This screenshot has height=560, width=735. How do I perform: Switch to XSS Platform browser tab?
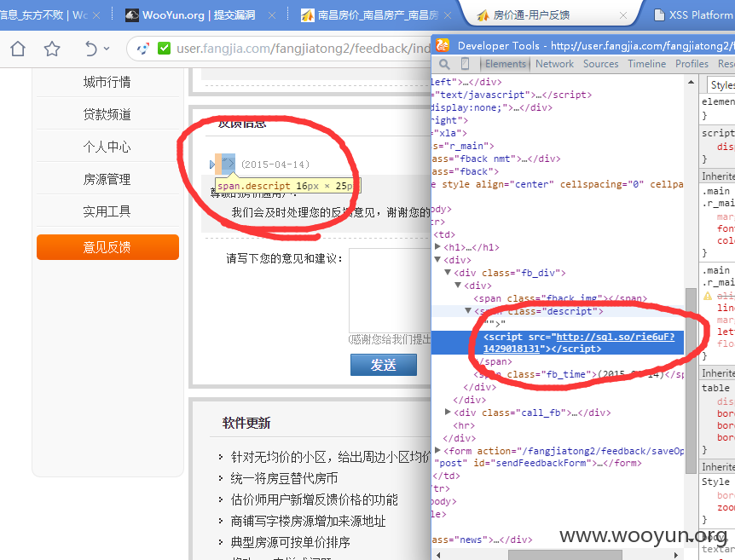pos(694,15)
